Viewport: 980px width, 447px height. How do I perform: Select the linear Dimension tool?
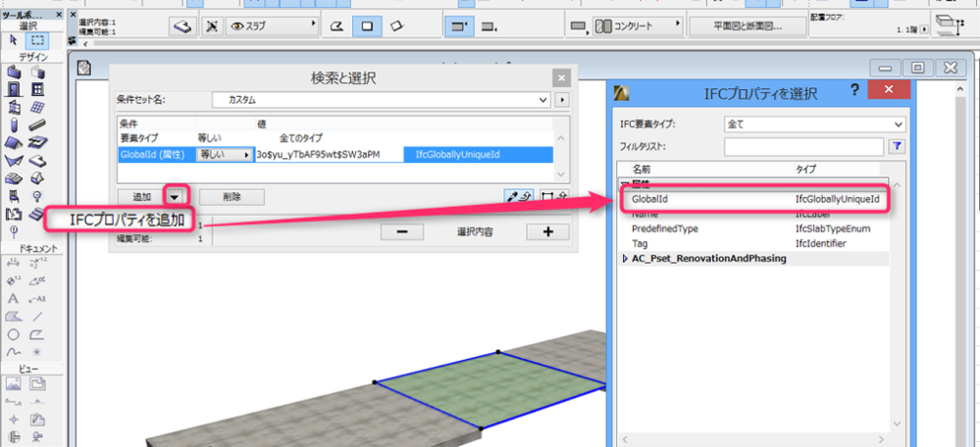[14, 263]
